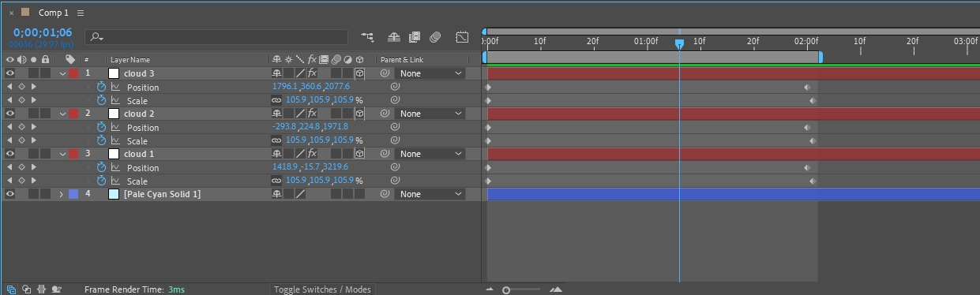Expand the Pale Cyan Solid 1 layer
This screenshot has width=980, height=295.
(x=62, y=194)
